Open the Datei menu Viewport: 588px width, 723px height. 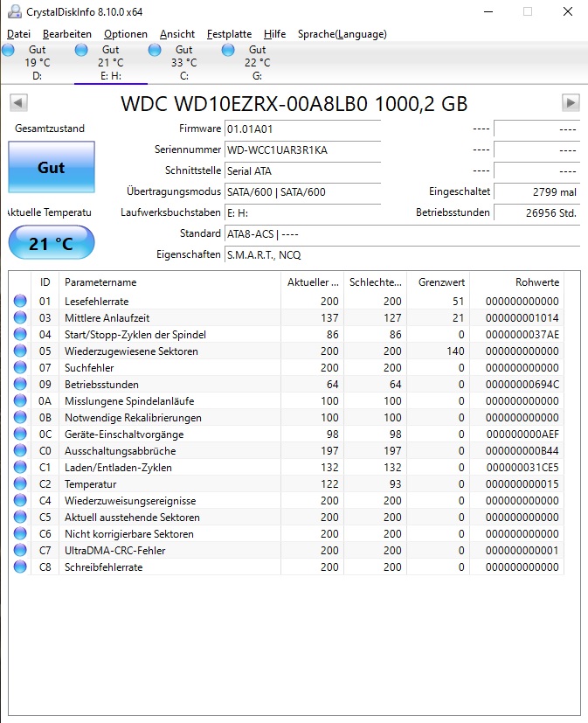[18, 34]
